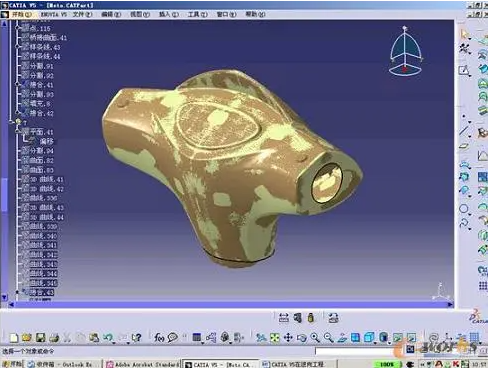Click the Undo arrow icon

[x=108, y=338]
